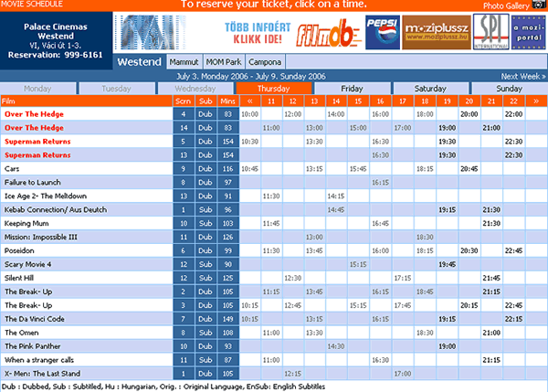Open When a stranger calls title
This screenshot has width=548, height=392.
39,359
